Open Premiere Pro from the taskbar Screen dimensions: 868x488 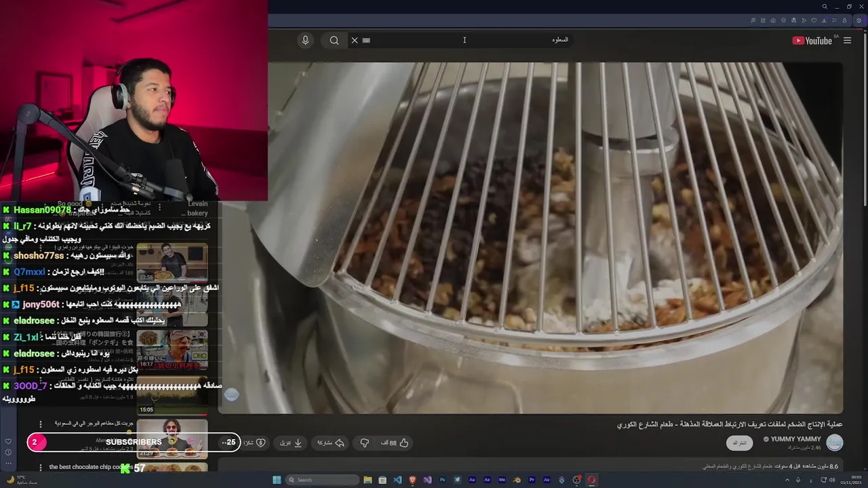click(x=532, y=480)
